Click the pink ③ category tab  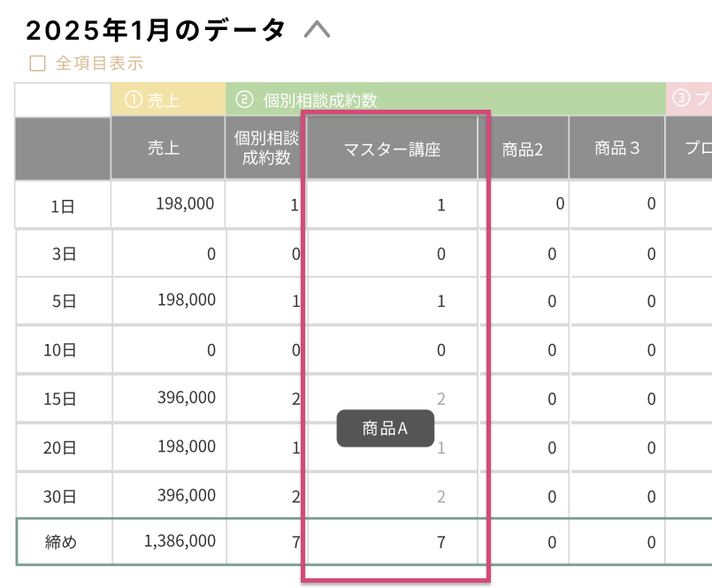[689, 100]
